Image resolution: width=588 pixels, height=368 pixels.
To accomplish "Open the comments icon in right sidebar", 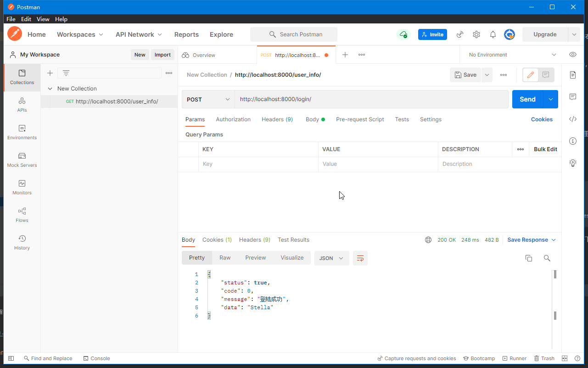I will click(x=573, y=97).
